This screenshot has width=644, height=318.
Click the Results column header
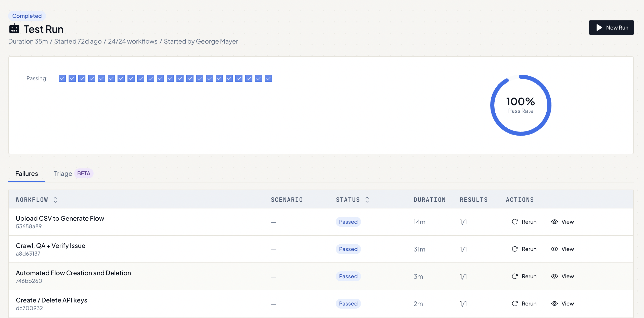[474, 200]
